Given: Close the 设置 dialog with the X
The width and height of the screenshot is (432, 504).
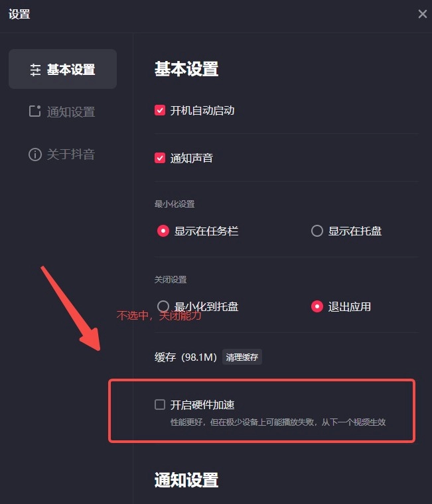Looking at the screenshot, I should 422,14.
